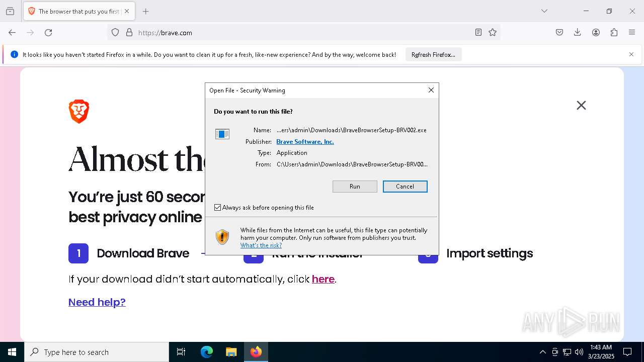This screenshot has height=362, width=644.
Task: Dismiss the Firefox refresh notification bar
Action: coord(631,54)
